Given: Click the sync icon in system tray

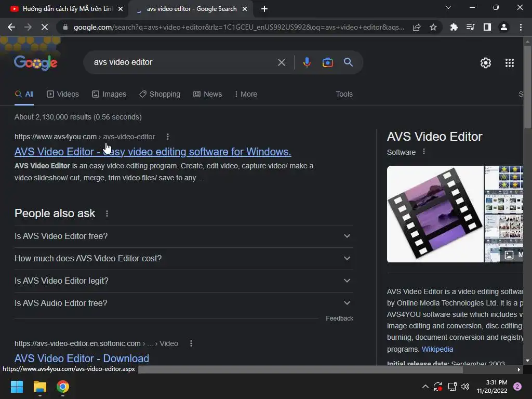Looking at the screenshot, I should [438, 387].
